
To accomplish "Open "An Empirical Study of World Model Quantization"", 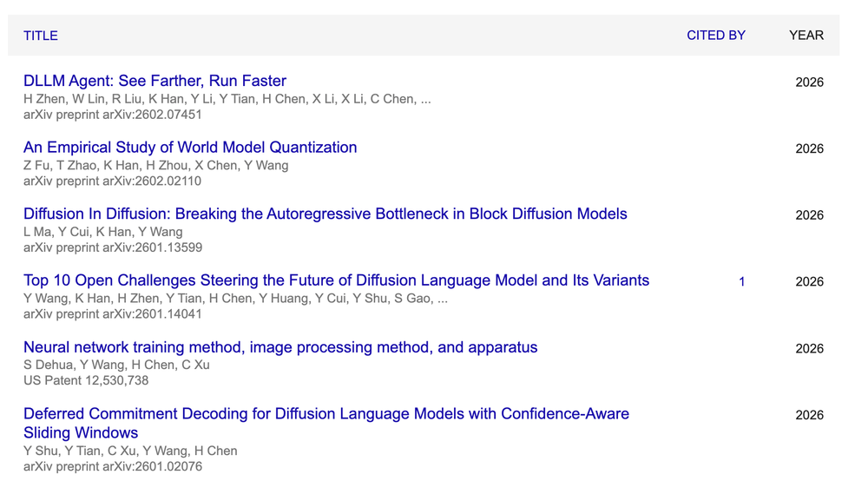I will pyautogui.click(x=190, y=148).
